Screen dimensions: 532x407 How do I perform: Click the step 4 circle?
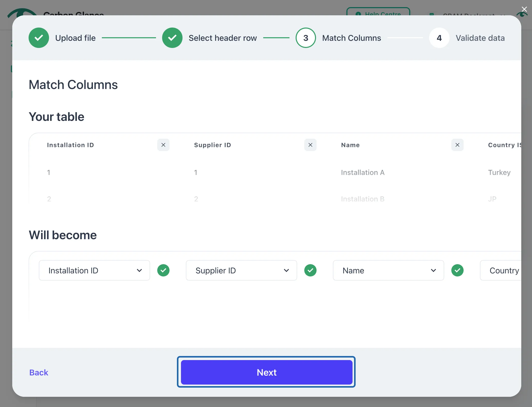pos(439,38)
